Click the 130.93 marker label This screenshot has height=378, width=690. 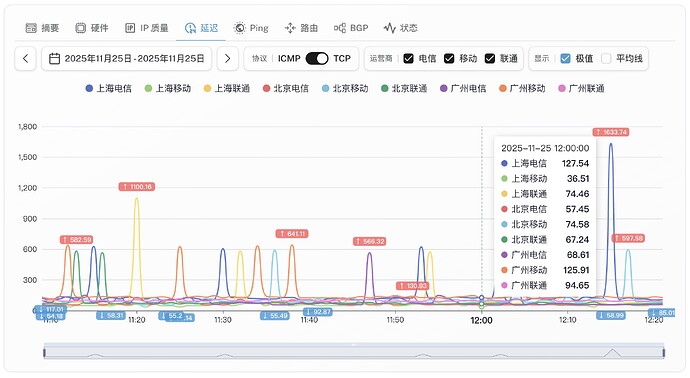click(x=412, y=286)
